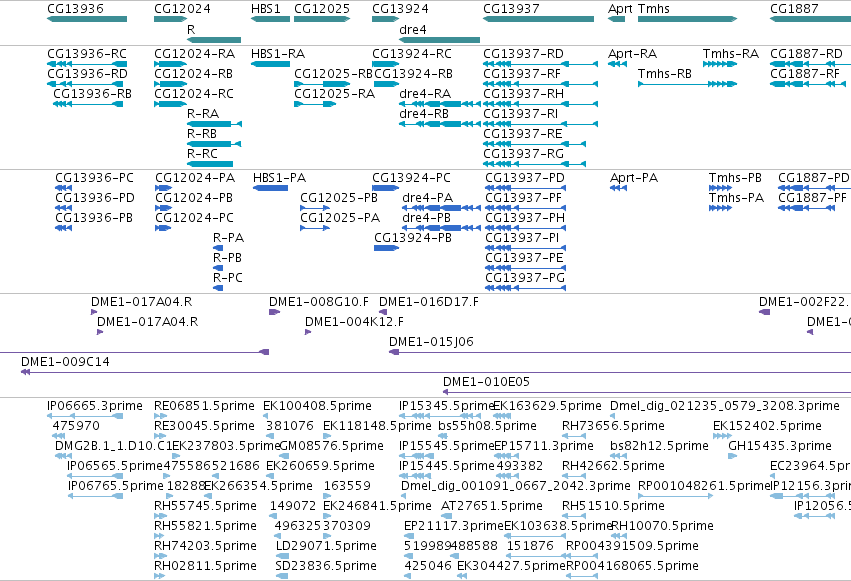Select EST label RE06851.5prime
851x581 pixels.
pos(205,406)
